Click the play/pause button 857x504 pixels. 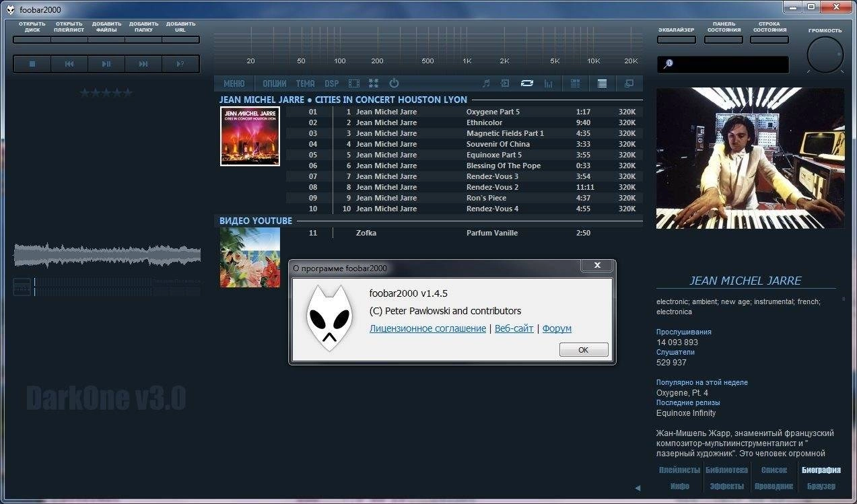point(106,64)
